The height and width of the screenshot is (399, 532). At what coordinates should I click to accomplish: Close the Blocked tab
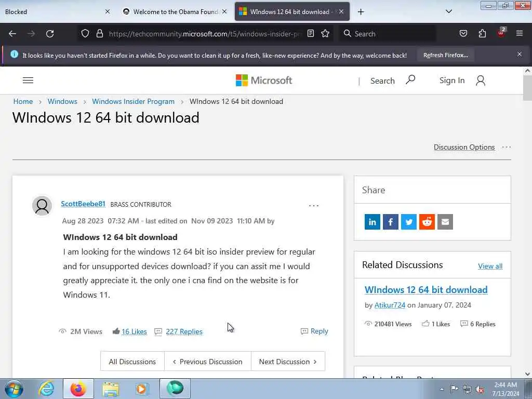[x=108, y=11]
